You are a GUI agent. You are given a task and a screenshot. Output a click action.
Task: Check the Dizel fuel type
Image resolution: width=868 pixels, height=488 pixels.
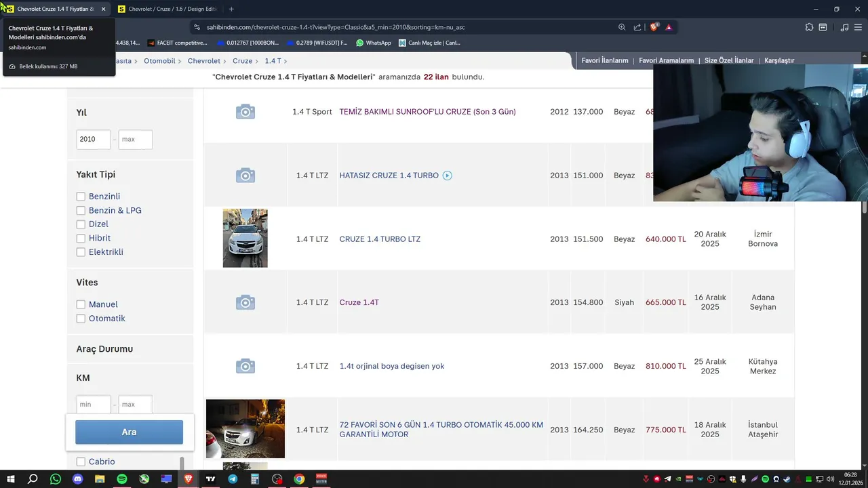tap(81, 224)
